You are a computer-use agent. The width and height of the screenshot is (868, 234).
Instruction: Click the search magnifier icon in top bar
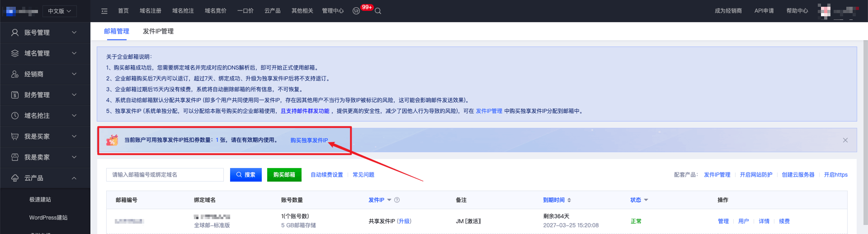click(x=378, y=11)
